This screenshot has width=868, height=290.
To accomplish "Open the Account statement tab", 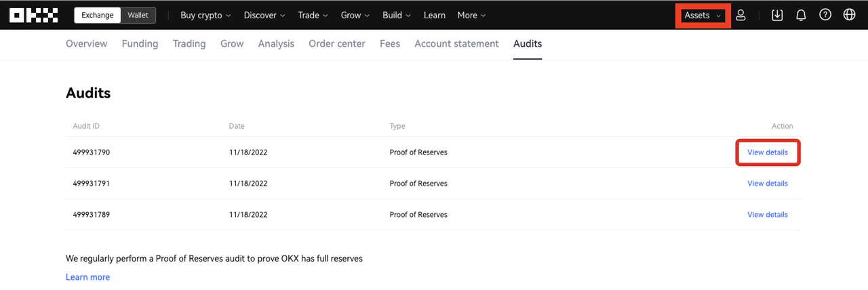I will [x=456, y=43].
